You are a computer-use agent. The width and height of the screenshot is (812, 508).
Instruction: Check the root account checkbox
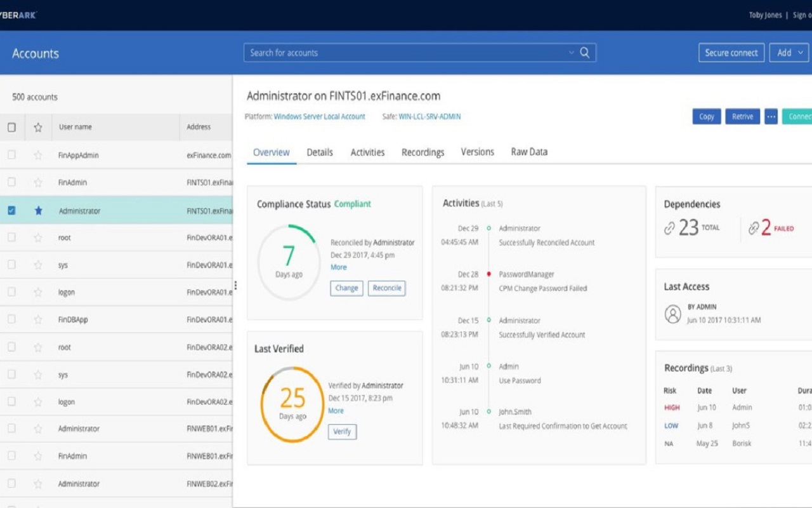(x=11, y=237)
